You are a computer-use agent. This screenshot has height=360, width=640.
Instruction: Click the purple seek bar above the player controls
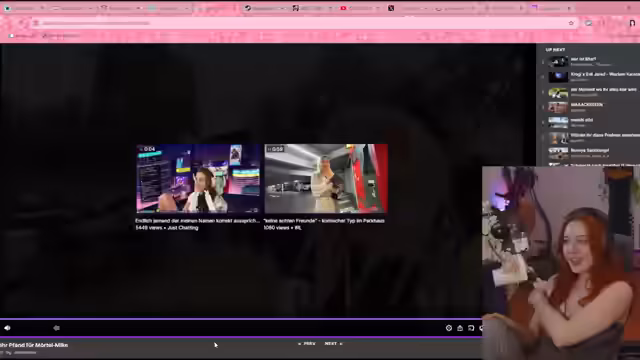pyautogui.click(x=241, y=319)
